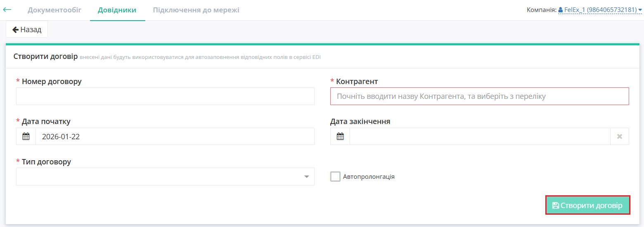644x227 pixels.
Task: Switch to the Документообіг tab
Action: point(54,10)
